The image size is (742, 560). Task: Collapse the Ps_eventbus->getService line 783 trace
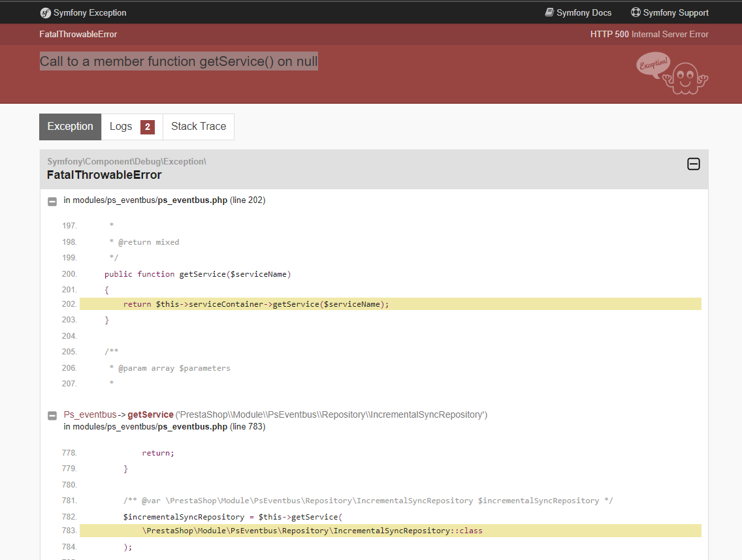(x=52, y=416)
